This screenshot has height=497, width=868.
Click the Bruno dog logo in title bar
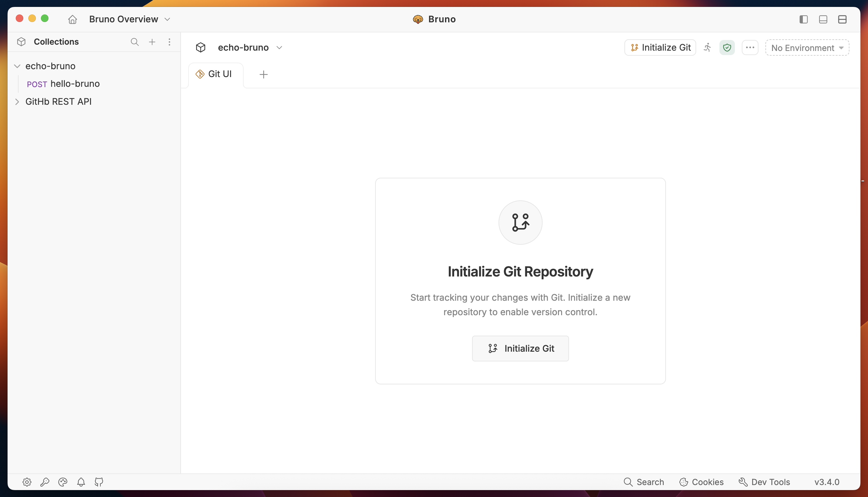pyautogui.click(x=418, y=20)
